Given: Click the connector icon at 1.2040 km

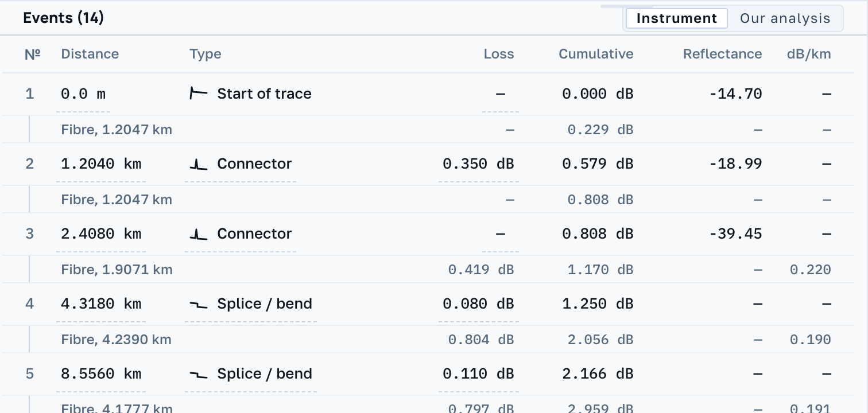Looking at the screenshot, I should pos(198,164).
